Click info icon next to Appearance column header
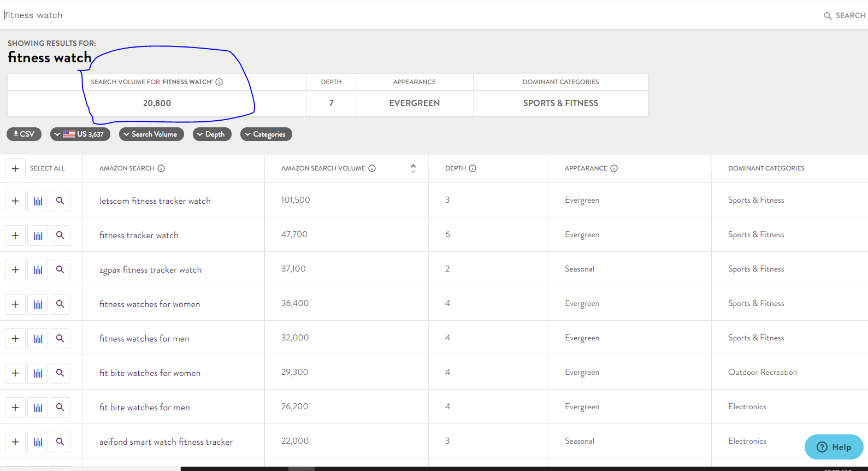Screen dimensions: 868x471 (x=614, y=168)
